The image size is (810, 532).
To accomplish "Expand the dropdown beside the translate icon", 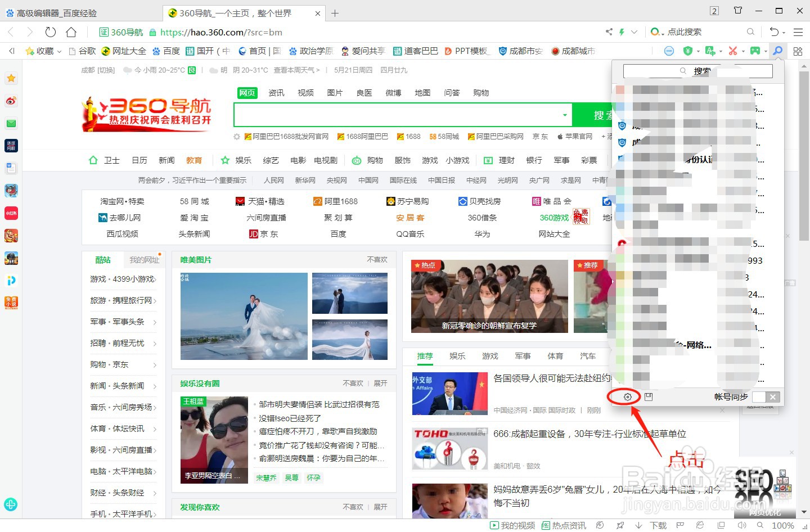I will point(721,51).
